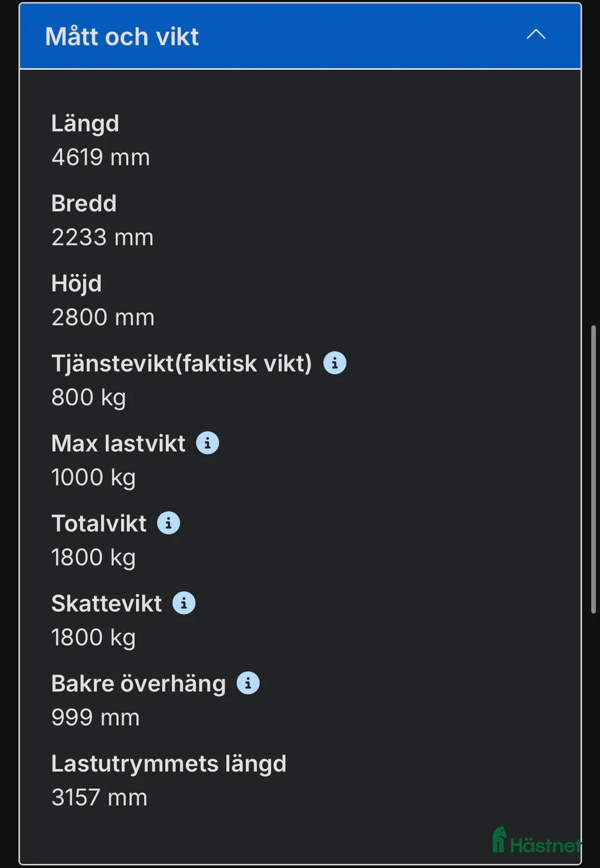Viewport: 600px width, 868px height.
Task: Click the Skattevikt info icon
Action: pyautogui.click(x=183, y=603)
